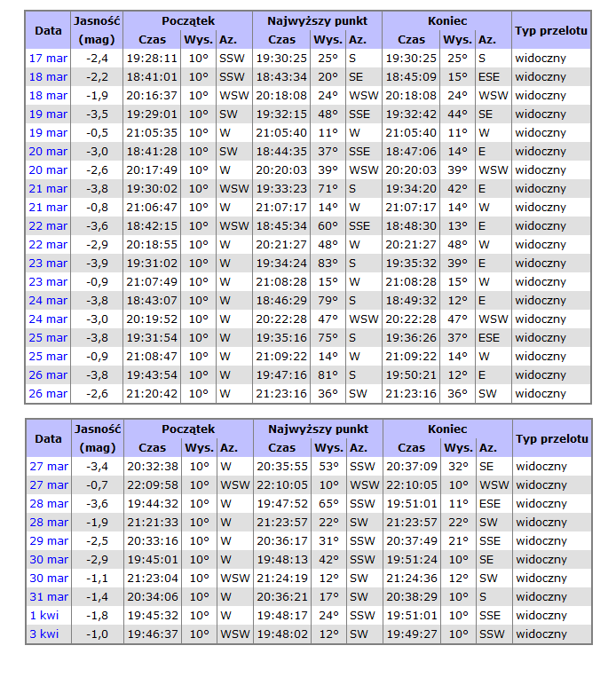Select the magnitude value -1,0
616x685 pixels.
point(97,634)
